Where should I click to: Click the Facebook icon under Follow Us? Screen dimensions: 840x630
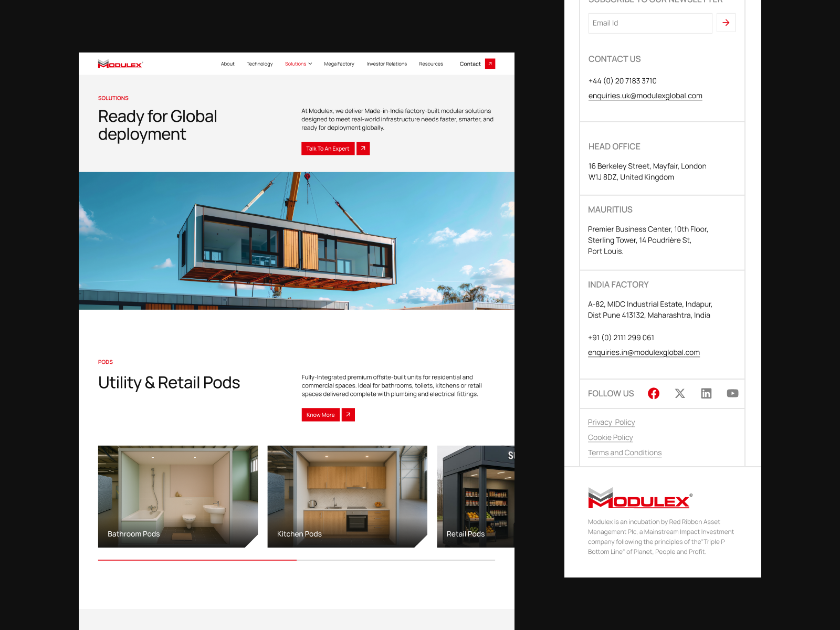point(653,393)
